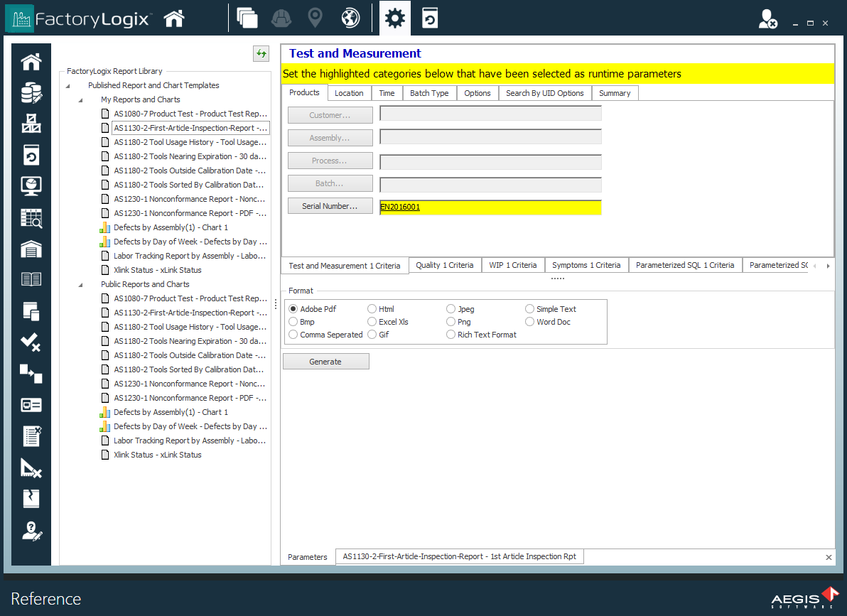
Task: Open the table search icon in sidebar
Action: coord(31,217)
